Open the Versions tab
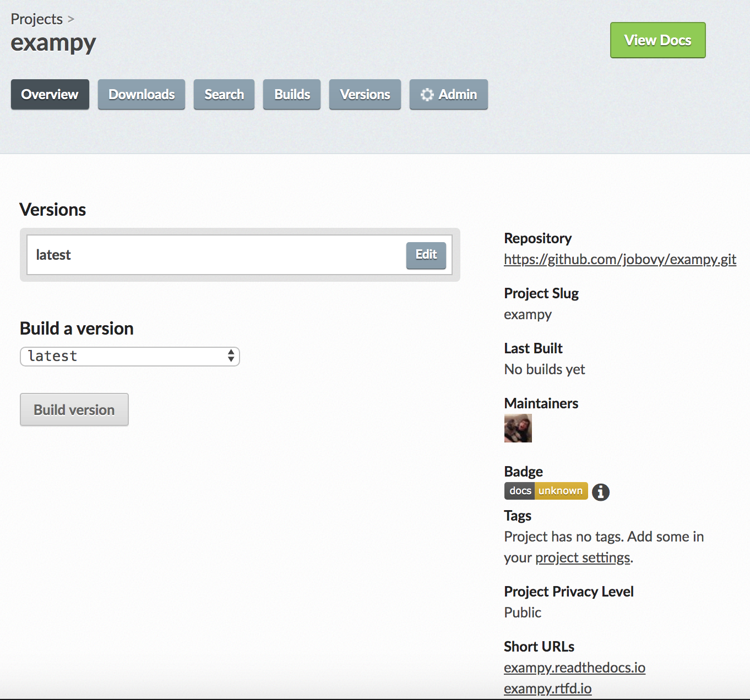The image size is (750, 700). coord(365,94)
